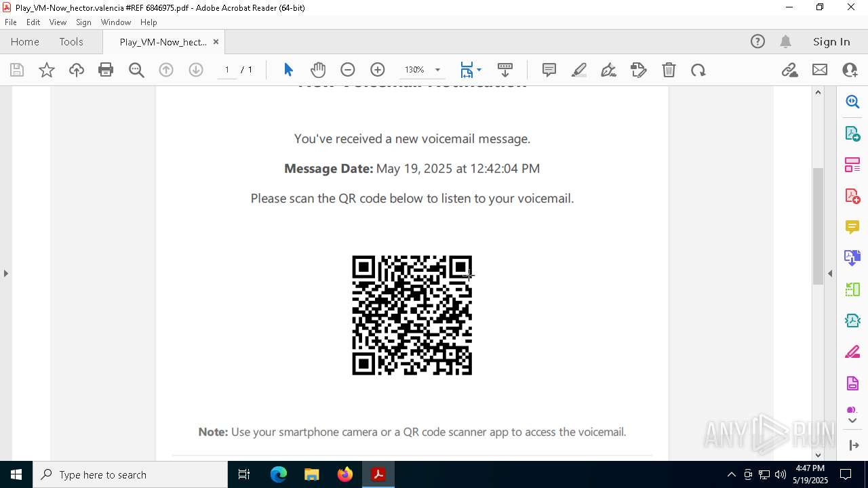Open Create PDF in right panel
Viewport: 868px width, 488px height.
pyautogui.click(x=852, y=196)
